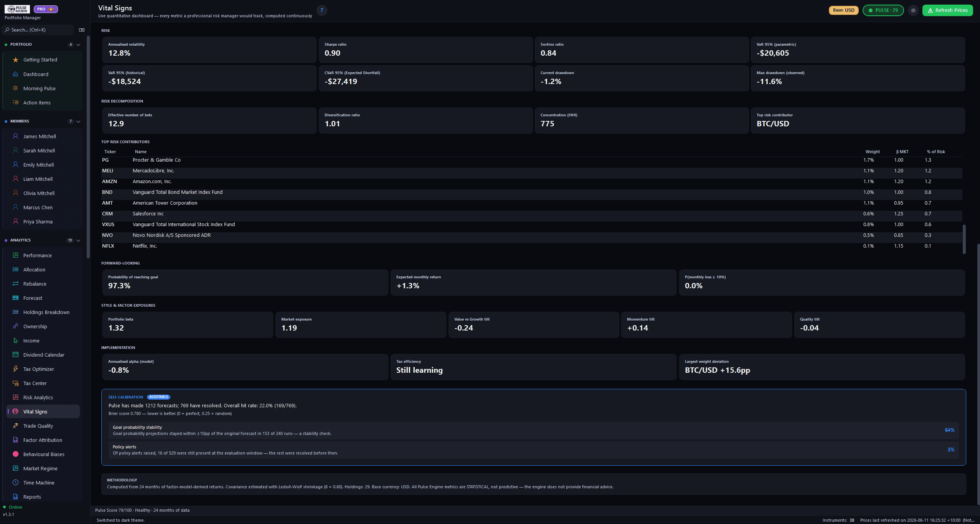The height and width of the screenshot is (524, 980).
Task: Click the Search (Ctrl+K) field
Action: tap(38, 30)
